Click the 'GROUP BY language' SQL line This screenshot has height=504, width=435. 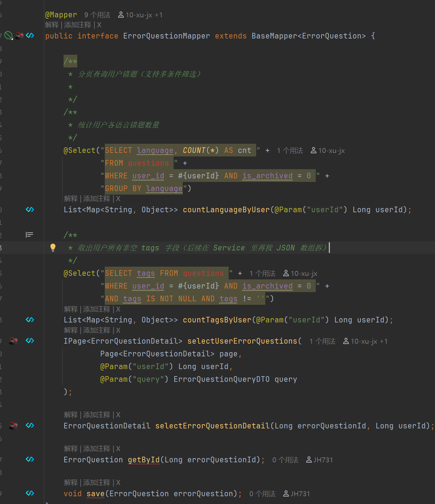pyautogui.click(x=144, y=189)
